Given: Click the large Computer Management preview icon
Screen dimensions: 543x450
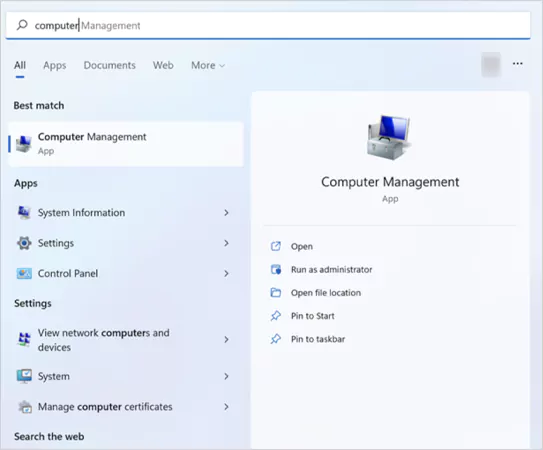Looking at the screenshot, I should [x=389, y=137].
